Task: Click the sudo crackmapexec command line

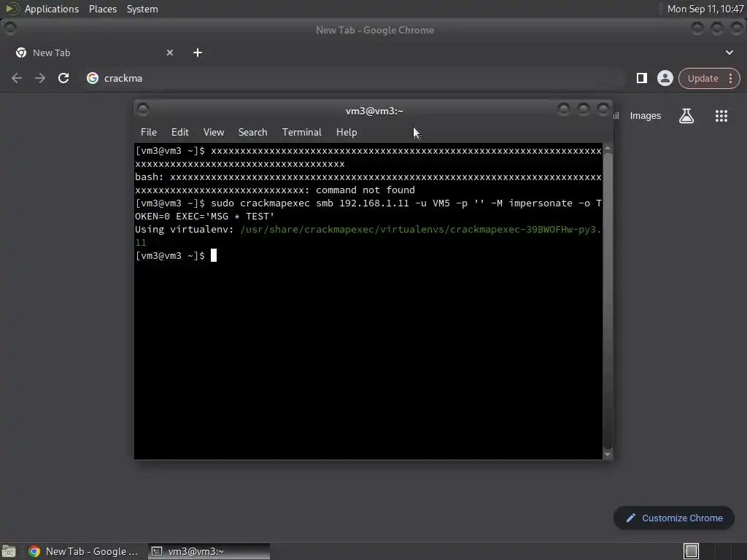Action: 368,209
